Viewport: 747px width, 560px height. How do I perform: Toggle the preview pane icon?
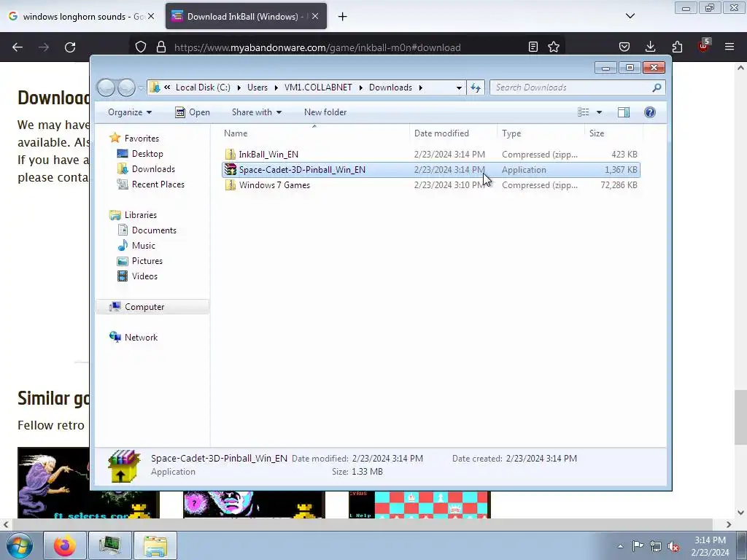tap(624, 112)
